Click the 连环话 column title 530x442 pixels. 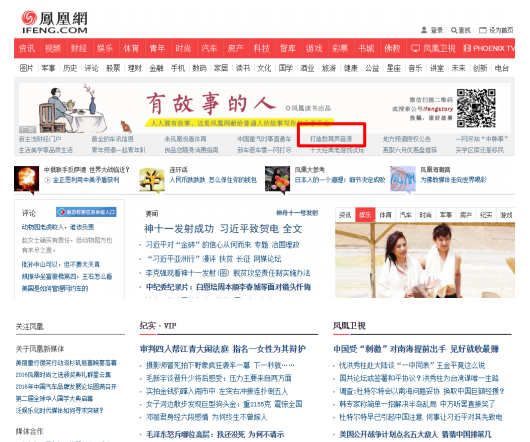pyautogui.click(x=178, y=170)
